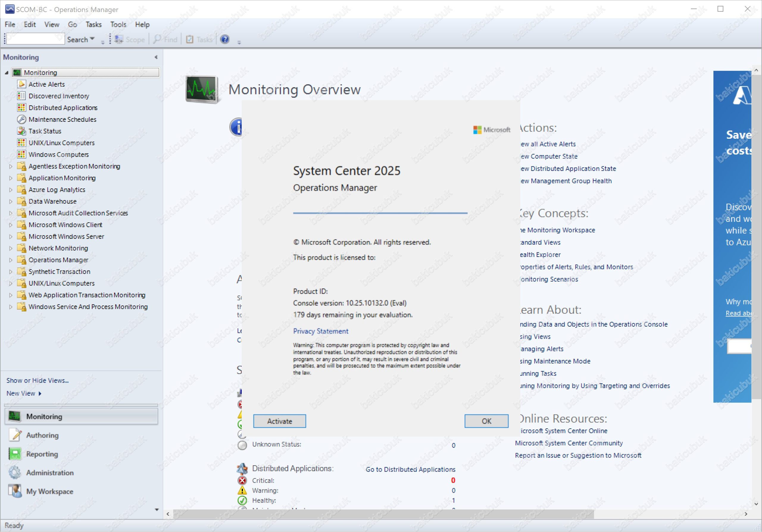Expand the Azure Log Analytics folder
This screenshot has width=762, height=532.
[x=11, y=190]
